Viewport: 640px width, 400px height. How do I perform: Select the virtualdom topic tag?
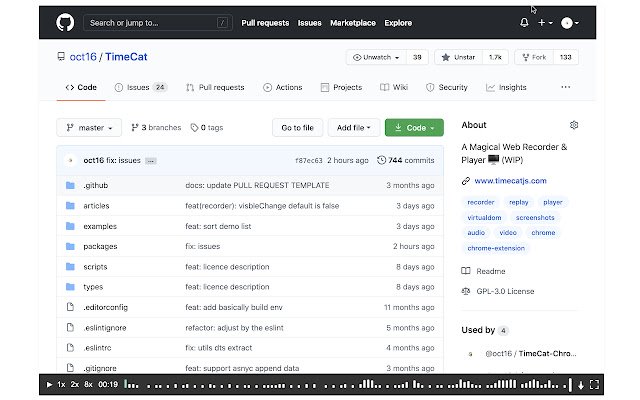[484, 218]
